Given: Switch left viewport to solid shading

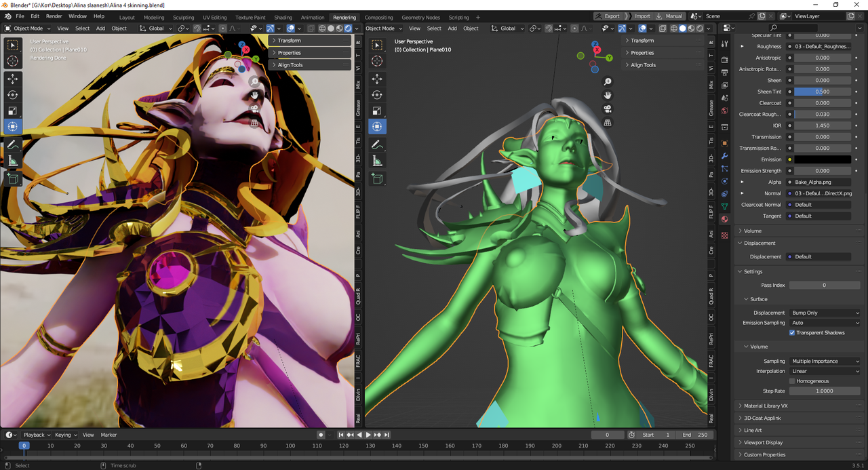Looking at the screenshot, I should [330, 28].
